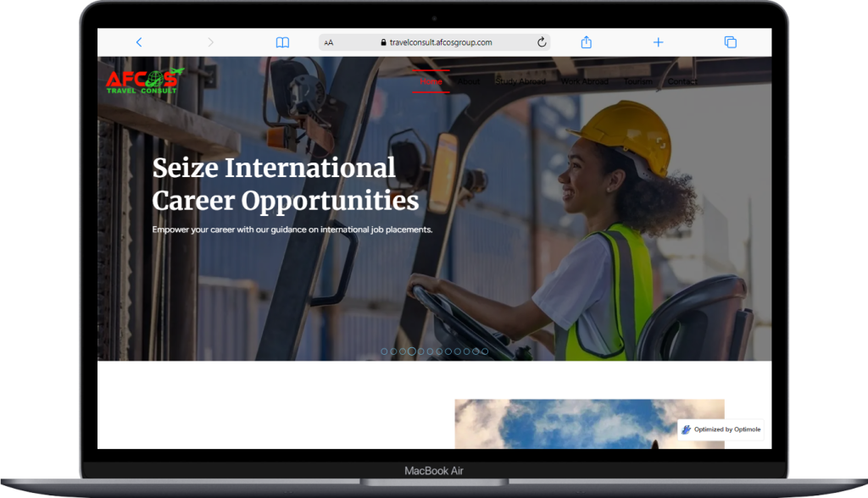Go to the Study Abroad page
Viewport: 868px width, 498px height.
click(x=520, y=81)
